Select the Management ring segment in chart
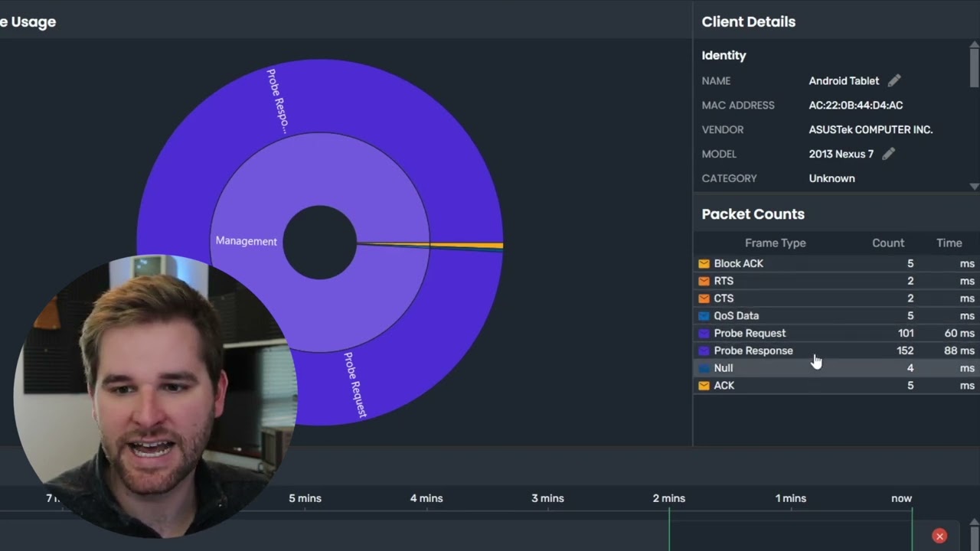The height and width of the screenshot is (551, 980). (247, 241)
